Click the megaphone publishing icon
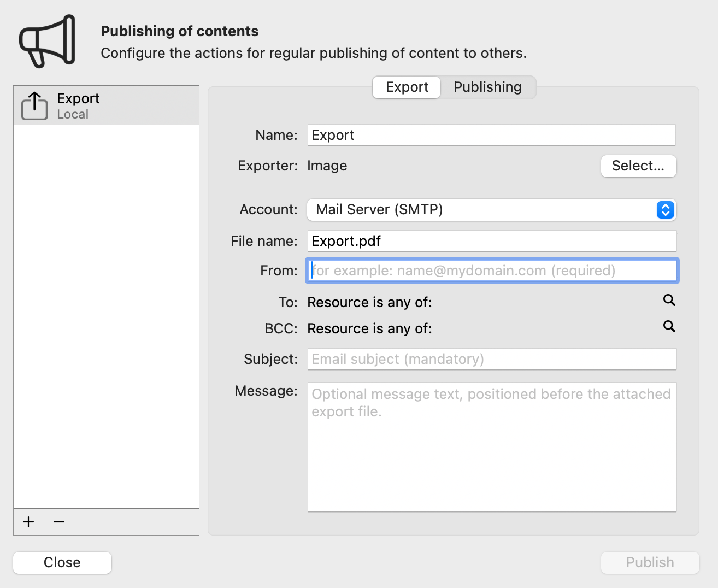This screenshot has height=588, width=718. [x=46, y=40]
